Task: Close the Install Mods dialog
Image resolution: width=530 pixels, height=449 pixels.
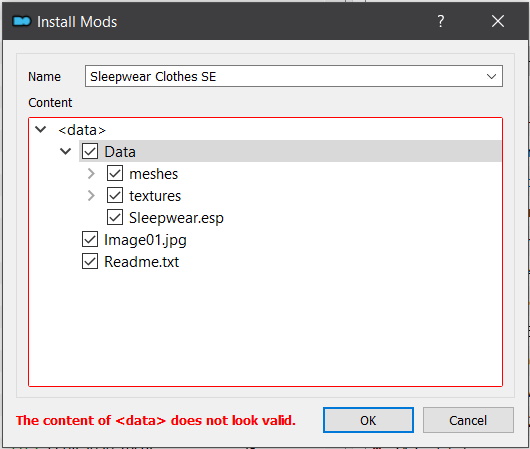Action: click(x=498, y=21)
